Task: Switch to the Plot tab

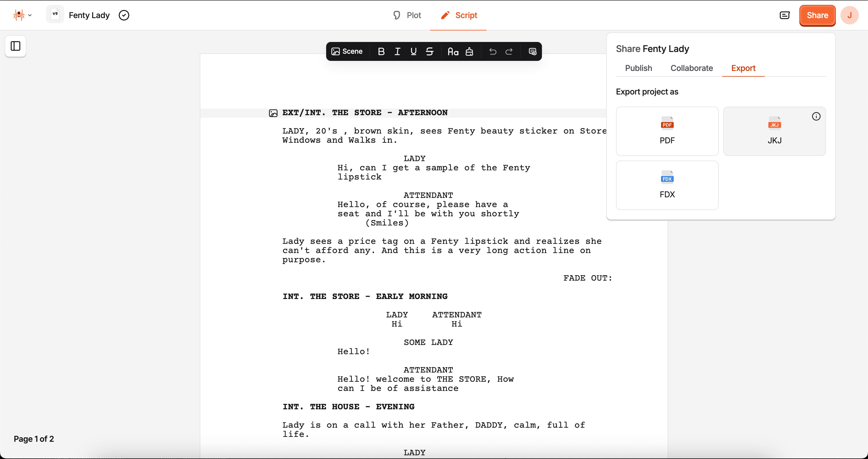Action: pos(407,15)
